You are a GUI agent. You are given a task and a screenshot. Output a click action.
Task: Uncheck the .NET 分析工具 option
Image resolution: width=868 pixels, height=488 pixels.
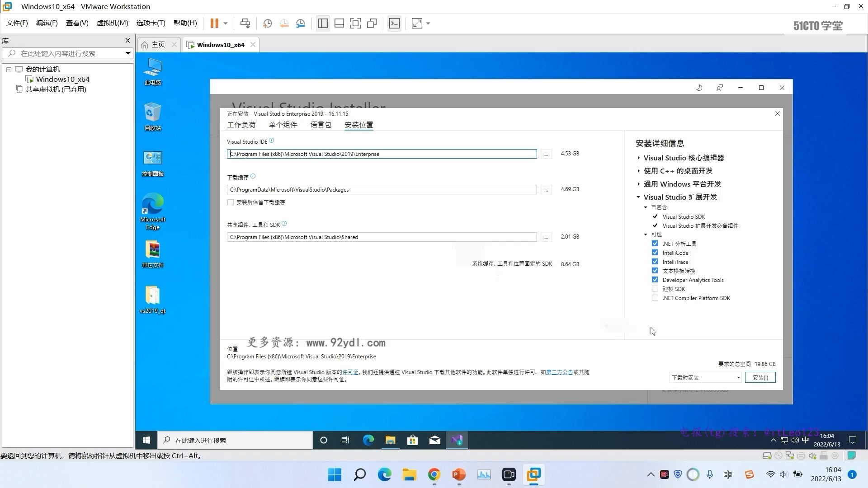655,244
